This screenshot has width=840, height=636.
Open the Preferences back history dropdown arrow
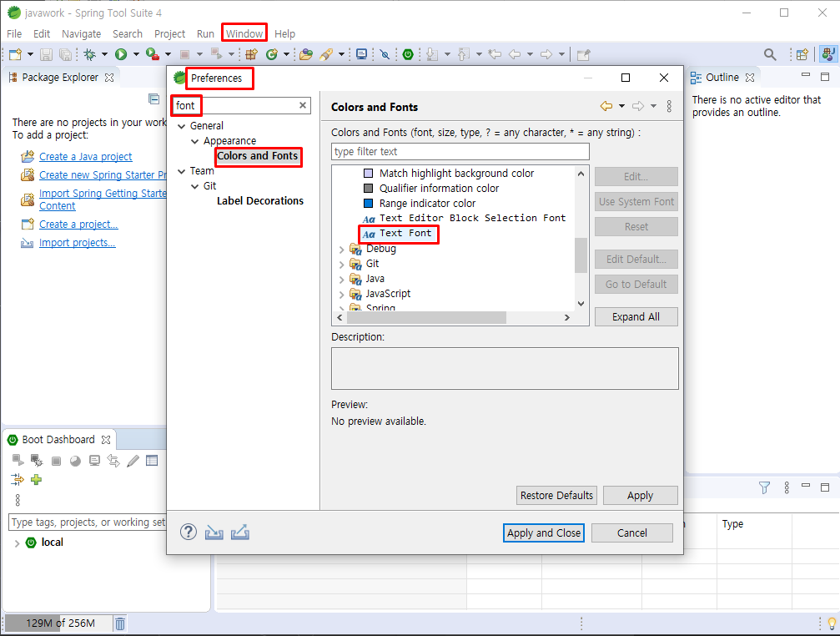pyautogui.click(x=621, y=106)
